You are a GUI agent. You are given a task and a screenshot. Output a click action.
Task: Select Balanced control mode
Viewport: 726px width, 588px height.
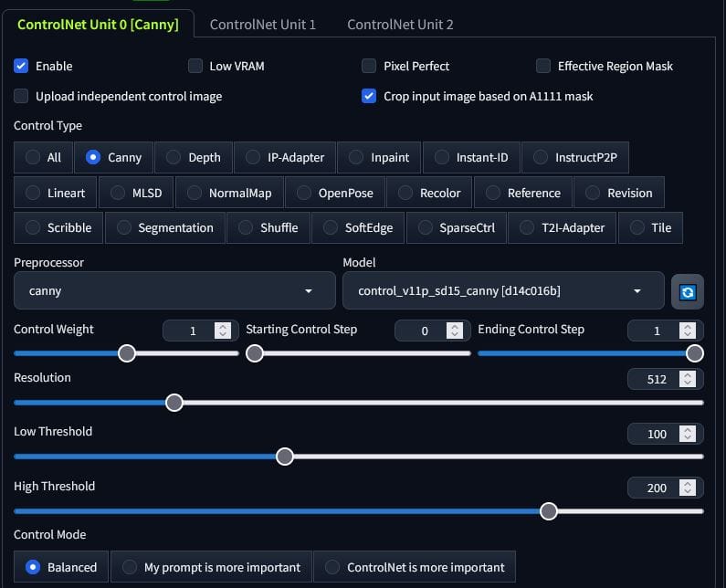click(x=61, y=567)
